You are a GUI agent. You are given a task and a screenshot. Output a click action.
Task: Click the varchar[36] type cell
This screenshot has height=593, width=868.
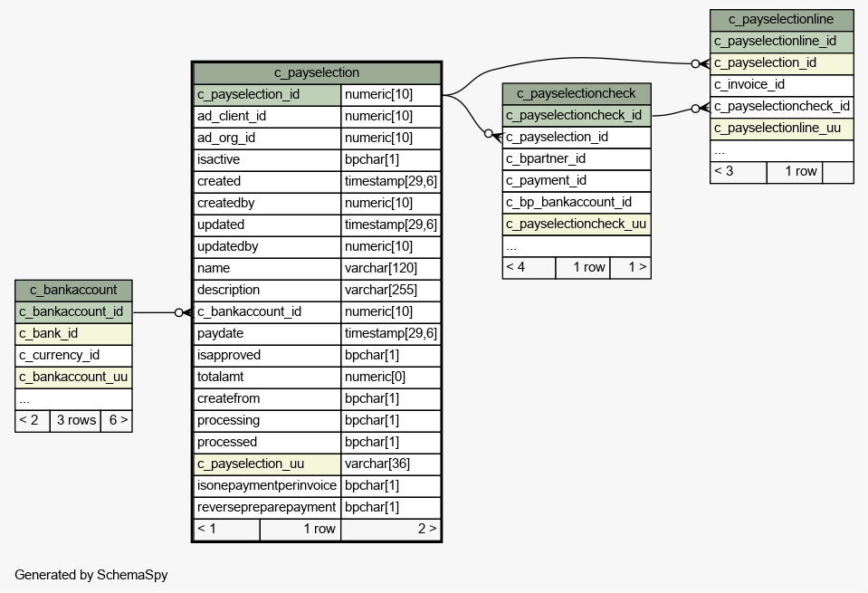tap(391, 464)
